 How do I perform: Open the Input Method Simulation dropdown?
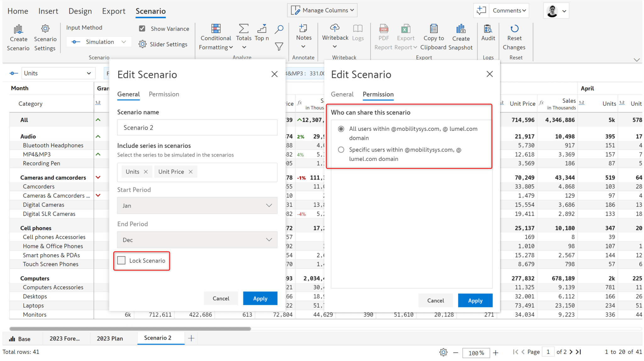tap(99, 42)
